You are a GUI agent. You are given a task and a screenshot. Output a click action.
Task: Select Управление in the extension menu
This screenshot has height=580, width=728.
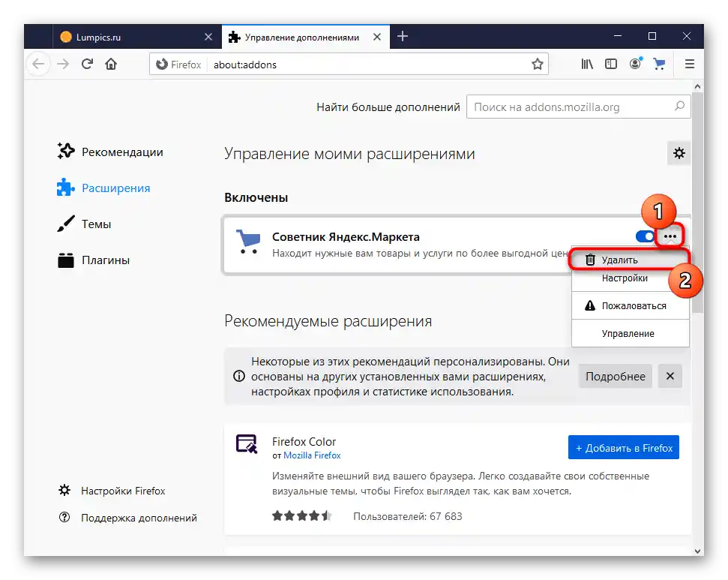point(630,333)
